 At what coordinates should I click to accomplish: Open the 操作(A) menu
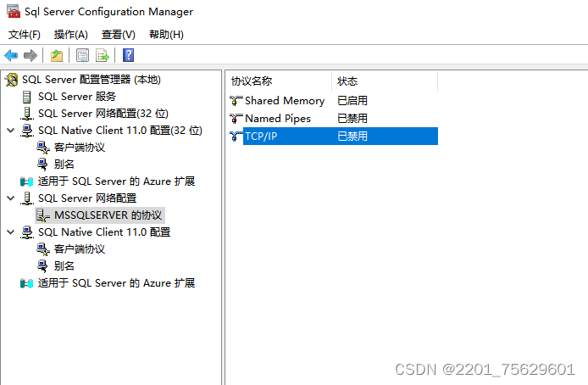(71, 35)
